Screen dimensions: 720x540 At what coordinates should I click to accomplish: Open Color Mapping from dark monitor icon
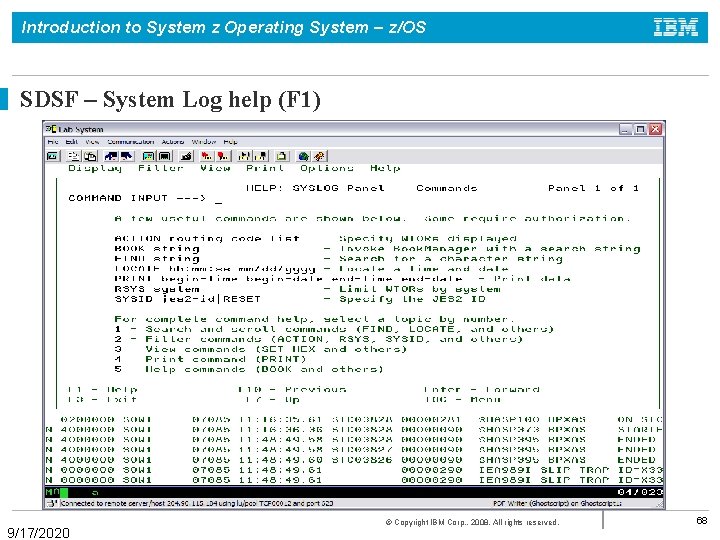(164, 156)
